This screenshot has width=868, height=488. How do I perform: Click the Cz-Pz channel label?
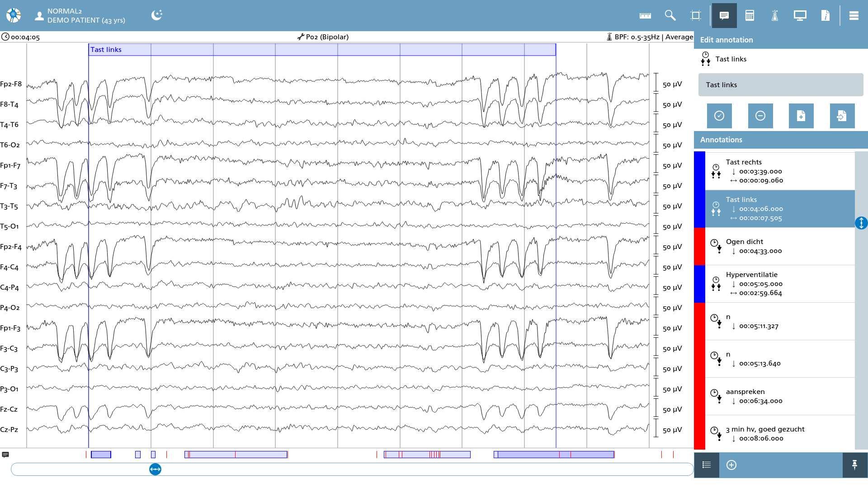9,430
